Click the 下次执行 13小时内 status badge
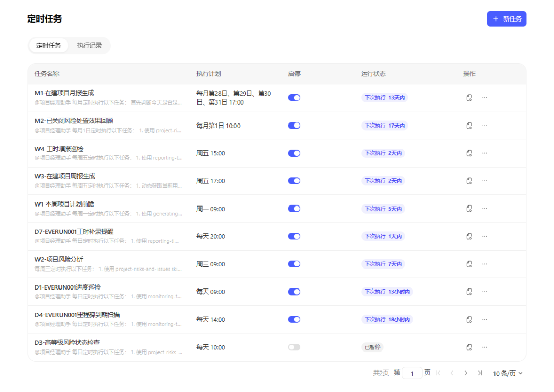This screenshot has width=554, height=392. point(387,292)
